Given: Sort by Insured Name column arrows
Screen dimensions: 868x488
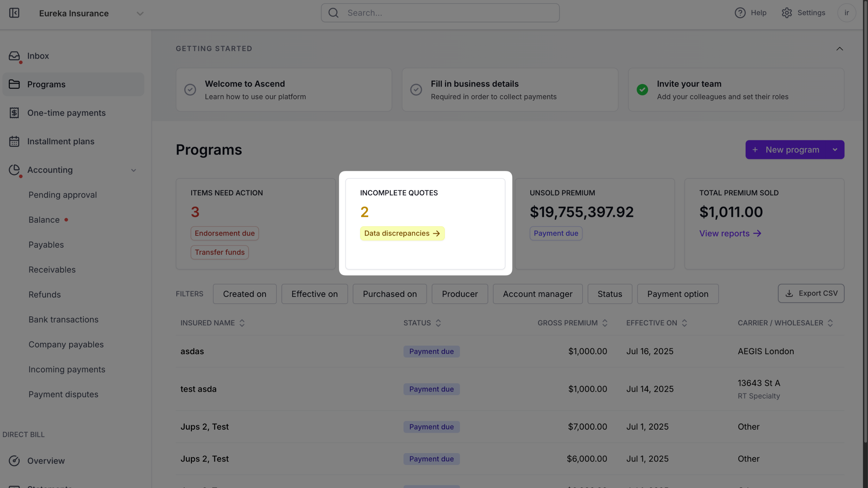Looking at the screenshot, I should tap(242, 323).
